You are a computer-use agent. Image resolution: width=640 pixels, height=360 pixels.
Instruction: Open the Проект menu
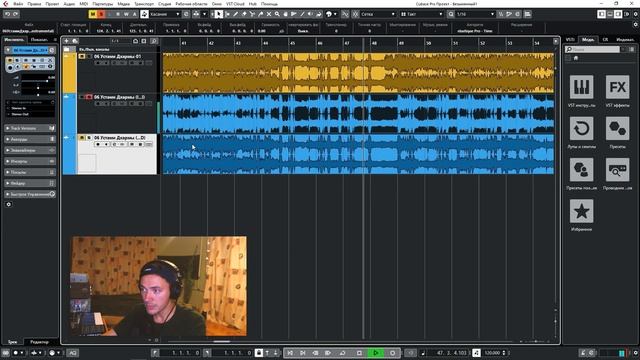(52, 4)
